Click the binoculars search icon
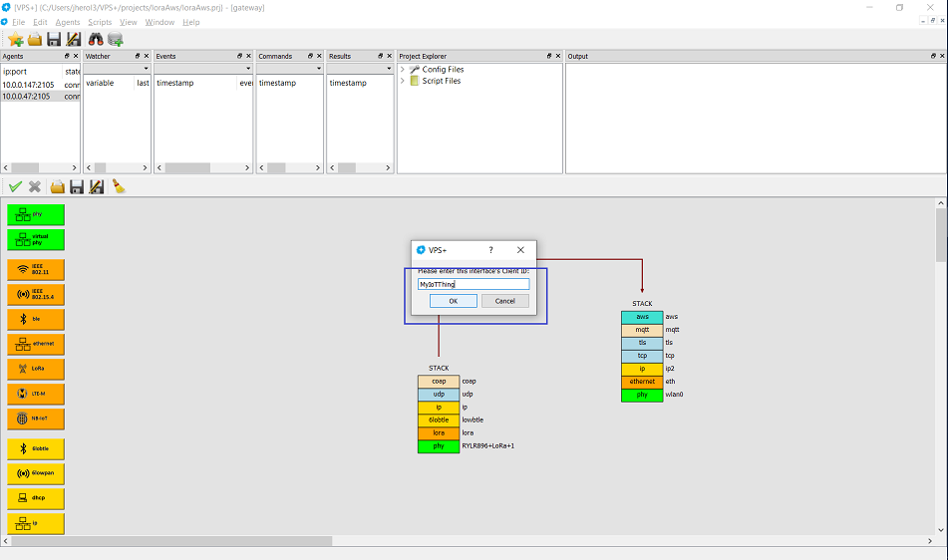The image size is (948, 560). [97, 39]
